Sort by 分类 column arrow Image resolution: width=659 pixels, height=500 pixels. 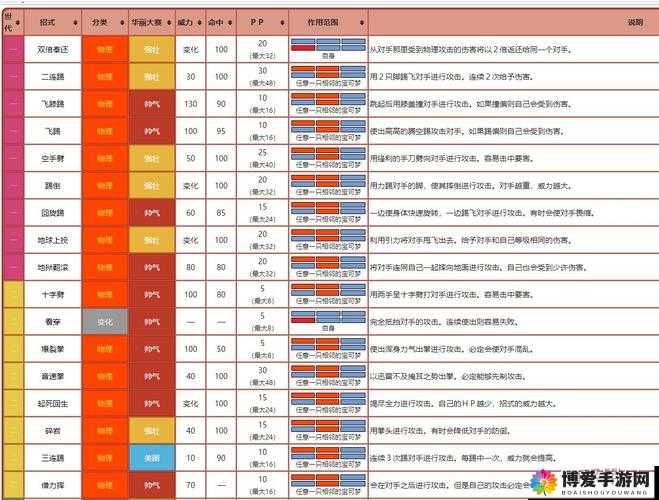coord(122,23)
